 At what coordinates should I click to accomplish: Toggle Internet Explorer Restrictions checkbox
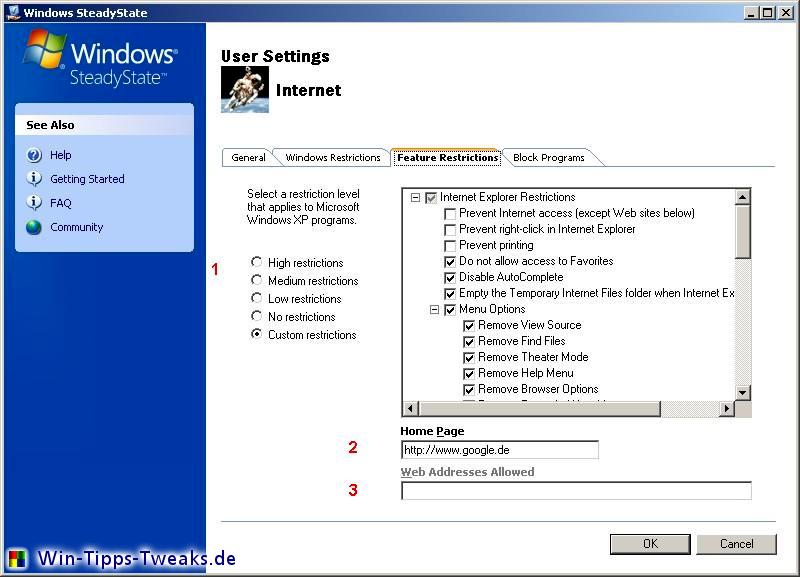[x=431, y=197]
